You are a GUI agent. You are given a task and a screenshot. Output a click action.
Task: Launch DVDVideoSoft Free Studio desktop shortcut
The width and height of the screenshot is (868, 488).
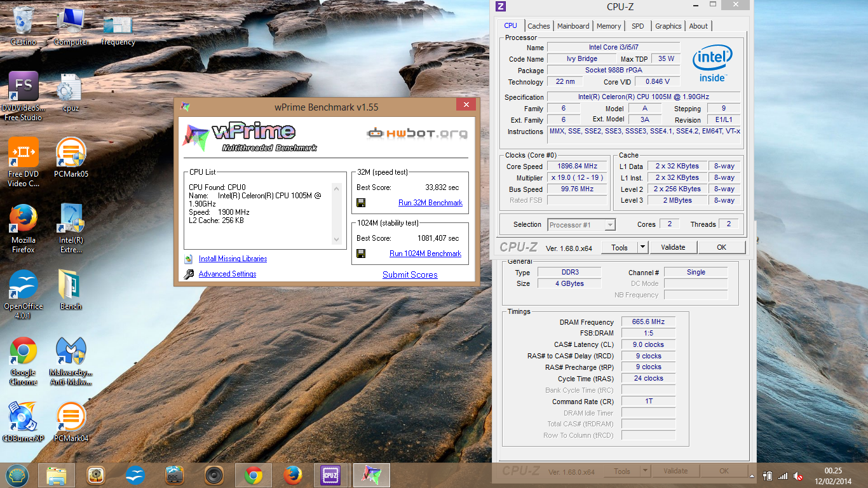(24, 96)
